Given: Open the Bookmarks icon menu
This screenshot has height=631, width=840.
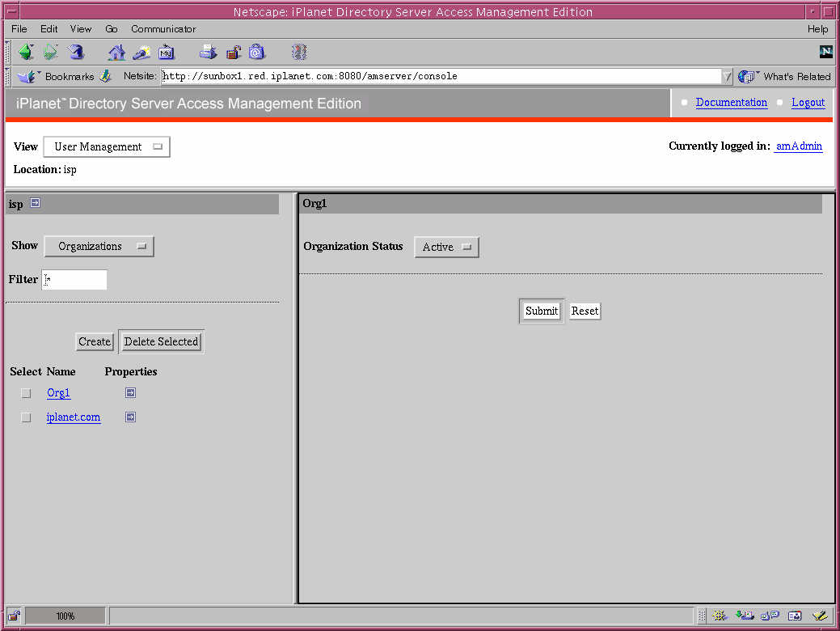Looking at the screenshot, I should click(27, 76).
